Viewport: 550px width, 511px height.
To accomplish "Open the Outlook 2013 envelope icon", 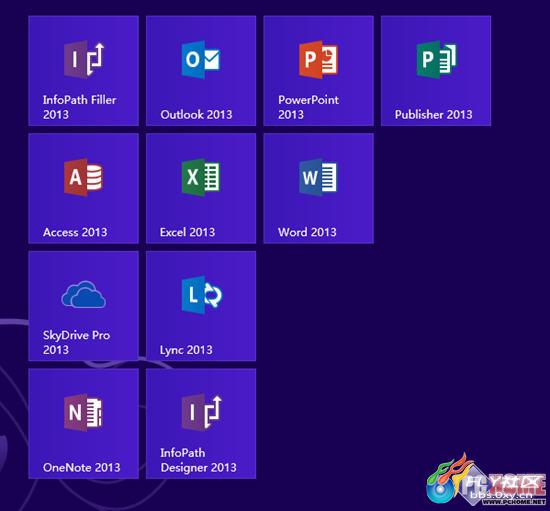I will click(x=201, y=59).
